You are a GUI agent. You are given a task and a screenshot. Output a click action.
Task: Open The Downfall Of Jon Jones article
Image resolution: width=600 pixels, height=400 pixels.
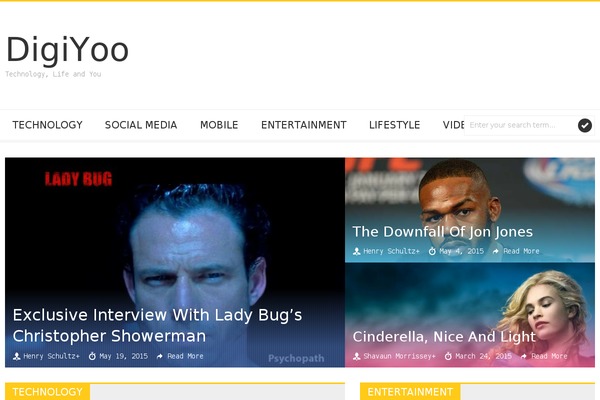pos(442,232)
